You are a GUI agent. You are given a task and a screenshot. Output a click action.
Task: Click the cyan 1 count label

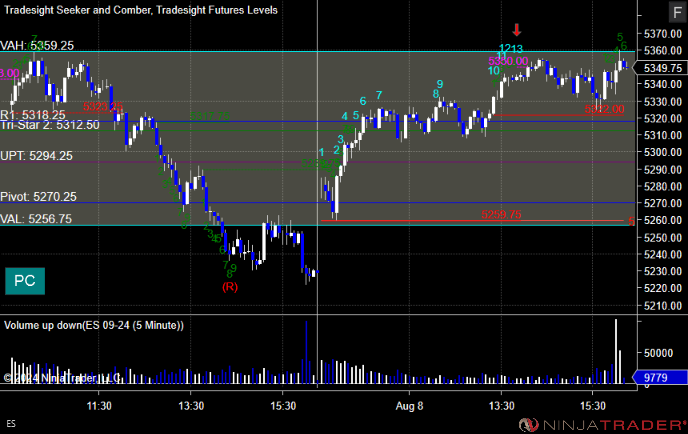322,152
